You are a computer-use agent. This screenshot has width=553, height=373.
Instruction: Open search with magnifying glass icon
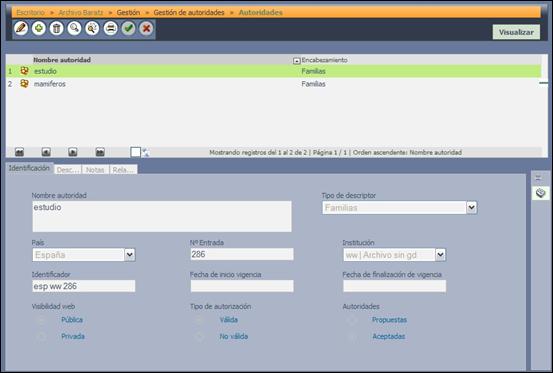click(x=74, y=28)
